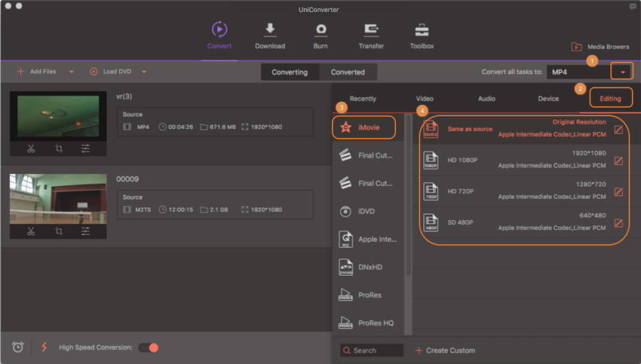Open effects settings for vr(3) video

(x=85, y=148)
